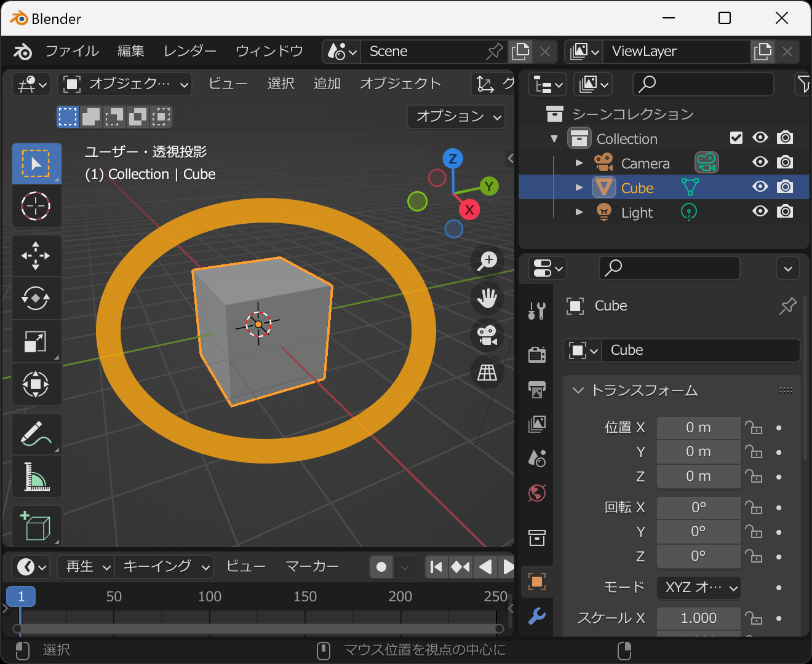Toggle camera view in the viewport
The width and height of the screenshot is (812, 664).
pos(487,335)
